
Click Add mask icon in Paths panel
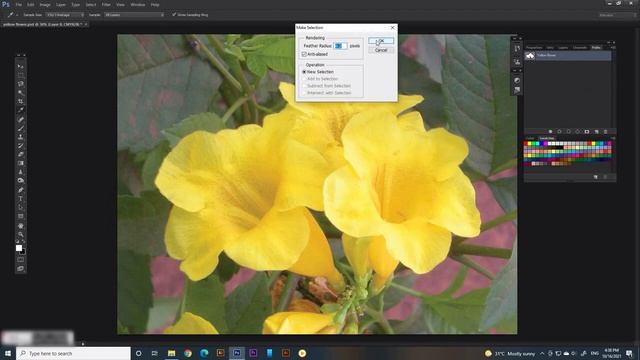587,131
